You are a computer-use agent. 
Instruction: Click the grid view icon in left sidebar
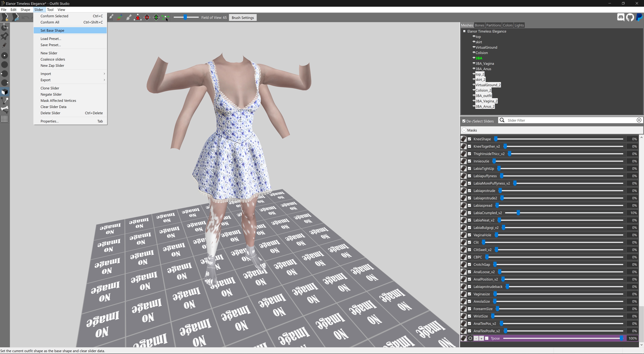click(x=5, y=119)
